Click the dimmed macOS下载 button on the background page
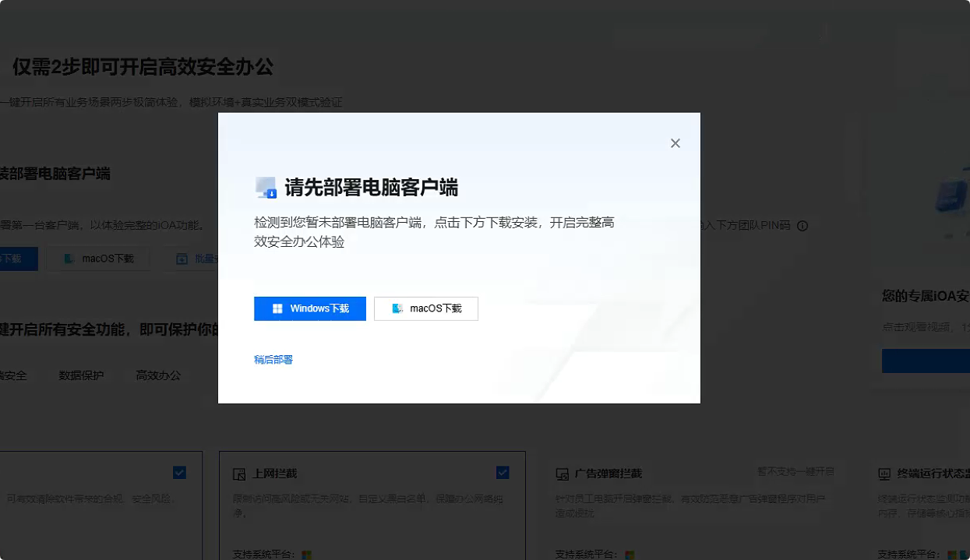The height and width of the screenshot is (560, 970). [98, 259]
